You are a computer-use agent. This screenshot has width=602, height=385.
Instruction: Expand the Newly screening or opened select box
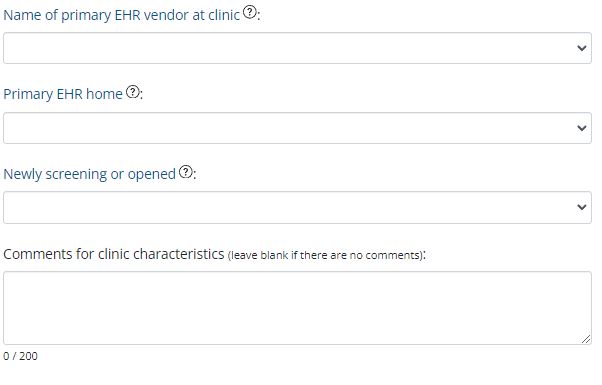coord(297,207)
